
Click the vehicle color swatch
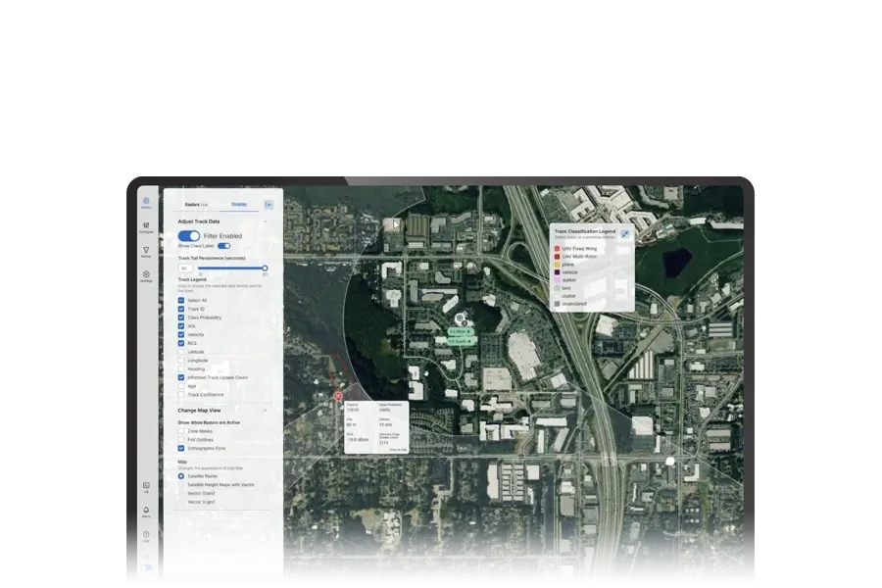coord(558,271)
